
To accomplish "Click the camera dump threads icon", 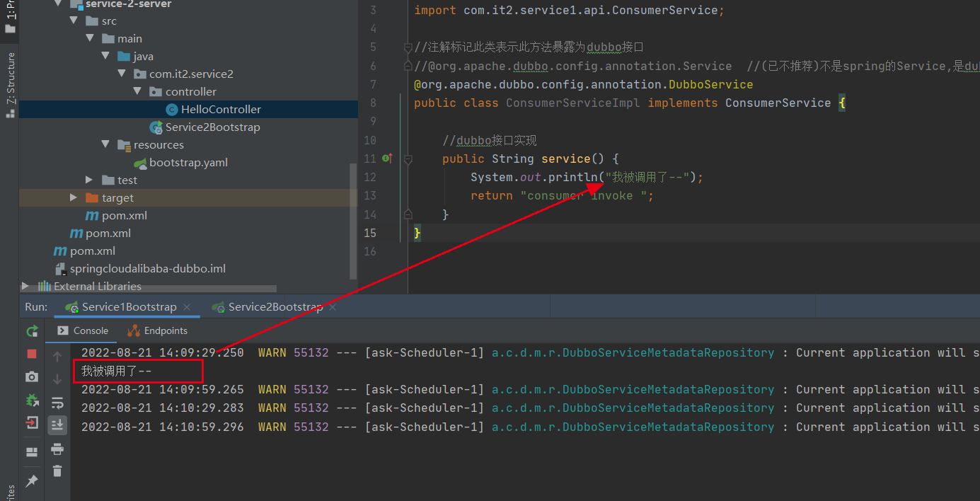I will pyautogui.click(x=32, y=377).
